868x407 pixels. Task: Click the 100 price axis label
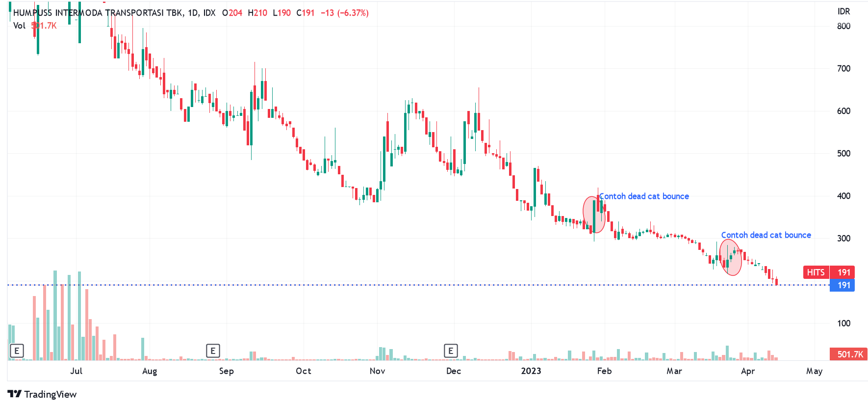point(843,324)
